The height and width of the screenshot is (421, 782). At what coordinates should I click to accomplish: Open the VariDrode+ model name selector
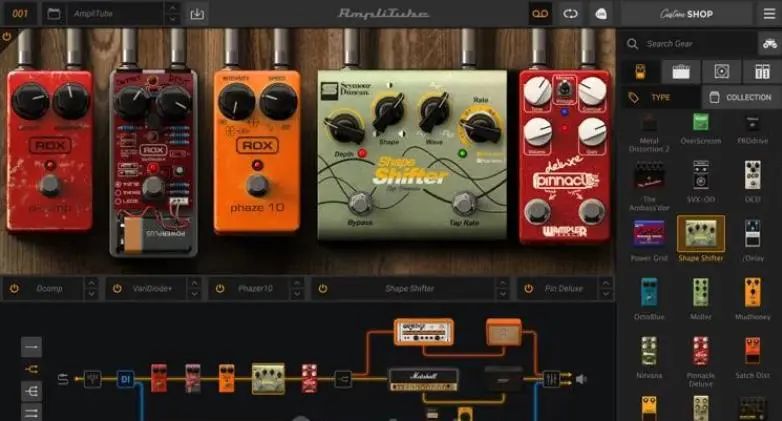pos(153,288)
